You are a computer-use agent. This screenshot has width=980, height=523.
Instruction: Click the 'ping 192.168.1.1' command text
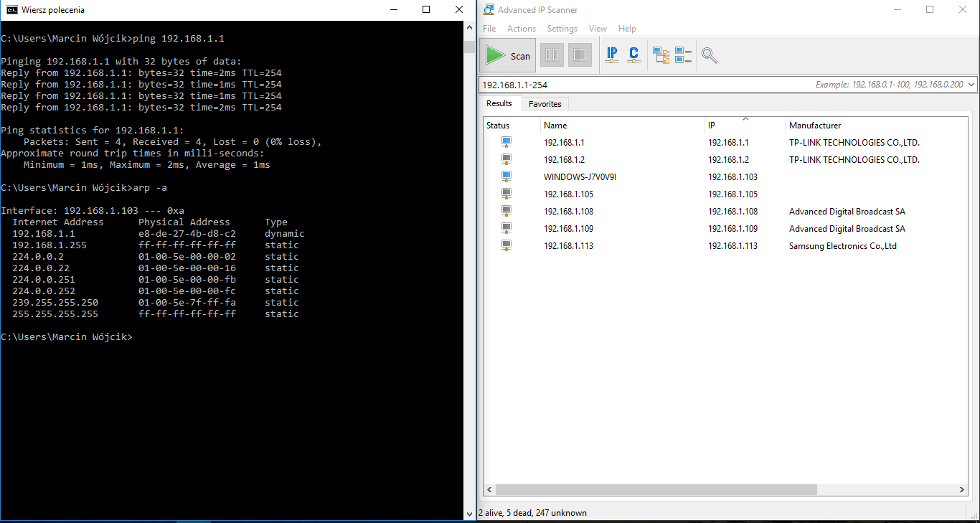pyautogui.click(x=179, y=39)
